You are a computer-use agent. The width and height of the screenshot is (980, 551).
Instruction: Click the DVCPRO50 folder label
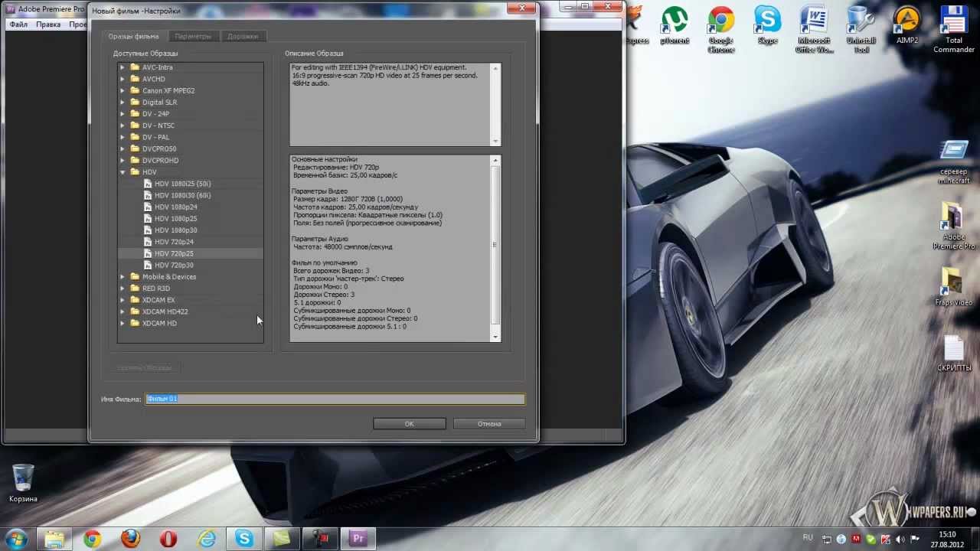pyautogui.click(x=159, y=148)
